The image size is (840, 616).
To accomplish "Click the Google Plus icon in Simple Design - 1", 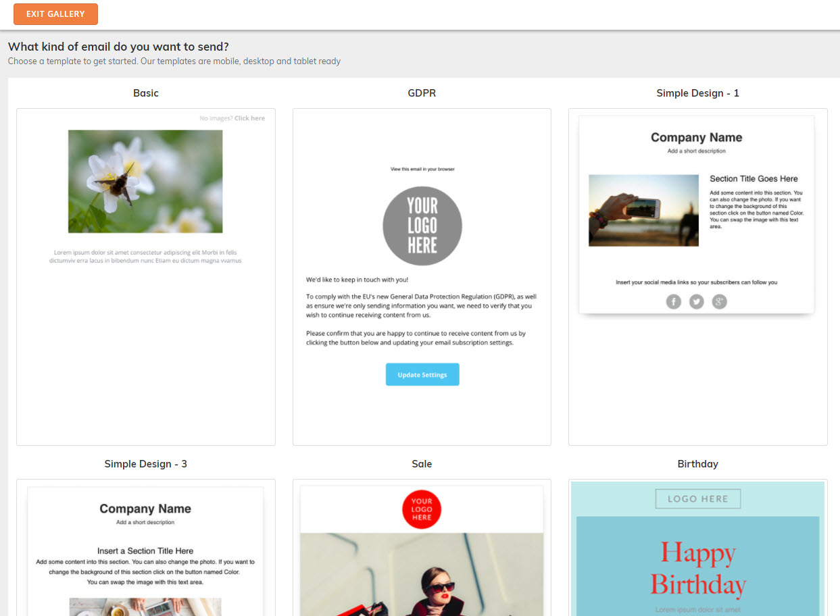I will point(720,301).
